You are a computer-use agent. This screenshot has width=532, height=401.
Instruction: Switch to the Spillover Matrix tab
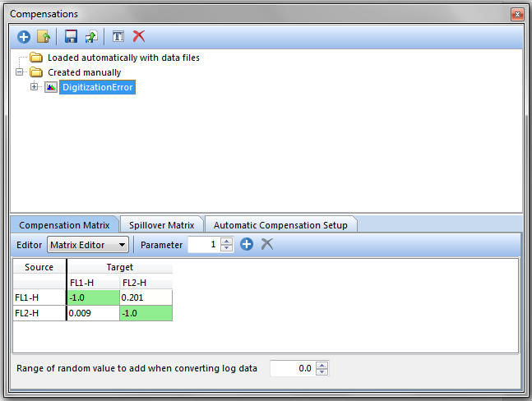161,225
